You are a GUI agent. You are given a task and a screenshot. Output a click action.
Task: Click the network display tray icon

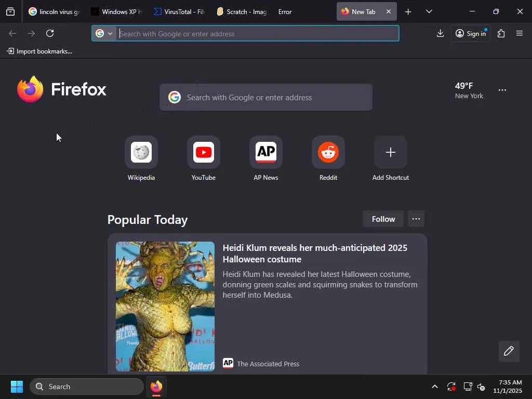(x=468, y=387)
